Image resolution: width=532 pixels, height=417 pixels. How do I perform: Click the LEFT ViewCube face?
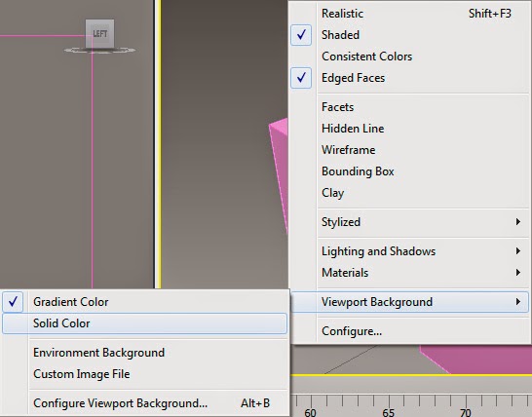(99, 33)
